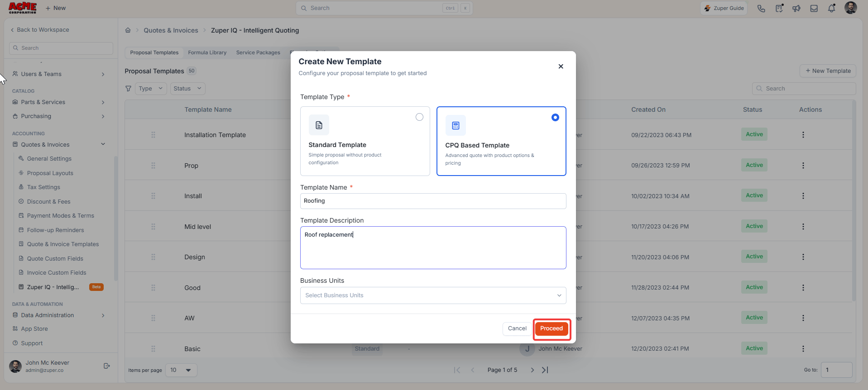The image size is (868, 390).
Task: Click the logout icon beside John Mc Keever
Action: pos(107,366)
